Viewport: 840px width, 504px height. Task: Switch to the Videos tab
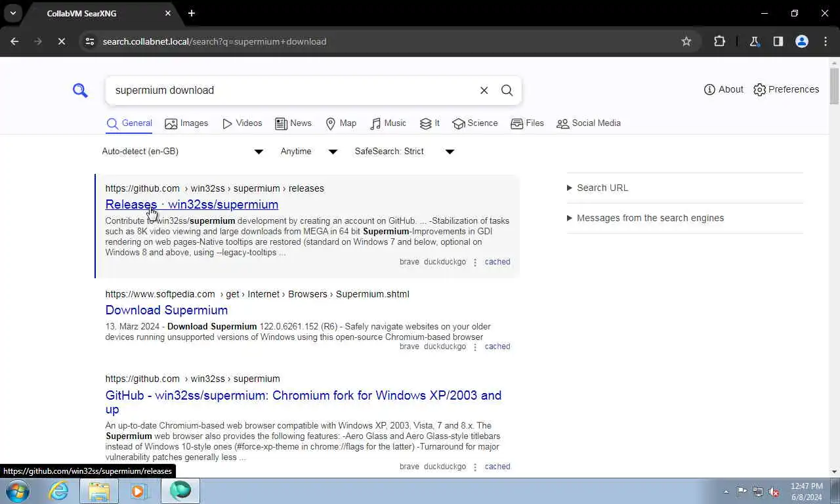[242, 123]
